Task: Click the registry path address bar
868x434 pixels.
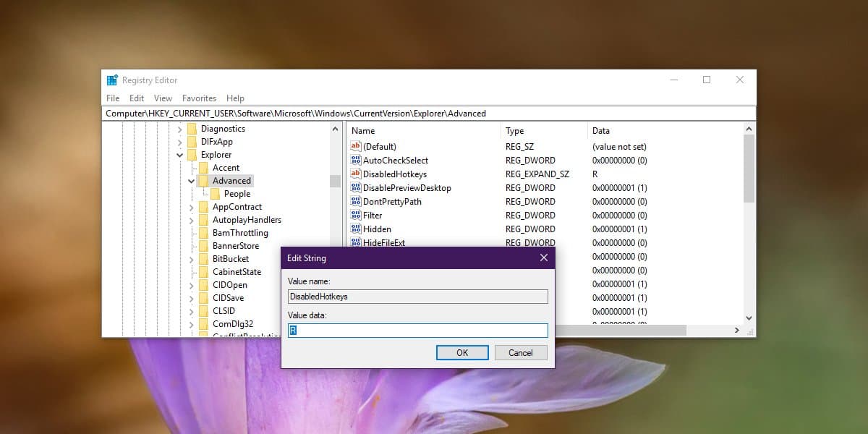Action: (x=430, y=114)
